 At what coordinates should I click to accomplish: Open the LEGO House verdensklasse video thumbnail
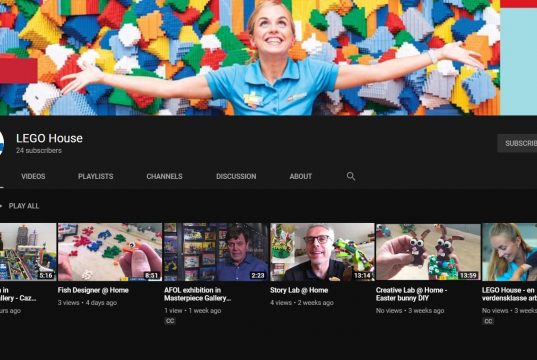510,252
